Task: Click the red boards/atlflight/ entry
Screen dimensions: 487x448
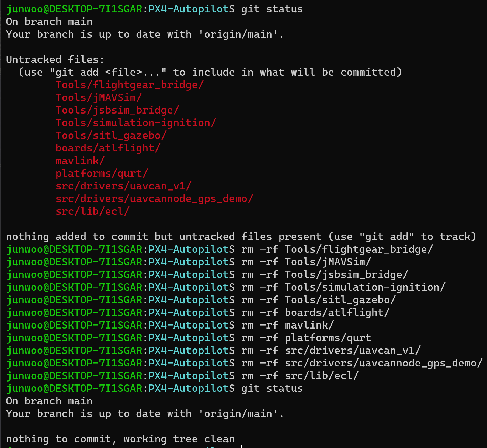Action: 108,148
